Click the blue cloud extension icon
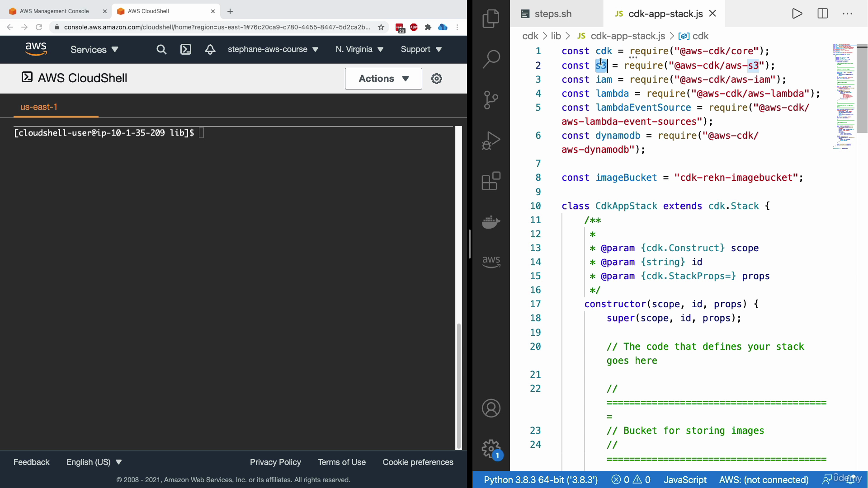Screen dimensions: 868x488 pos(443,27)
